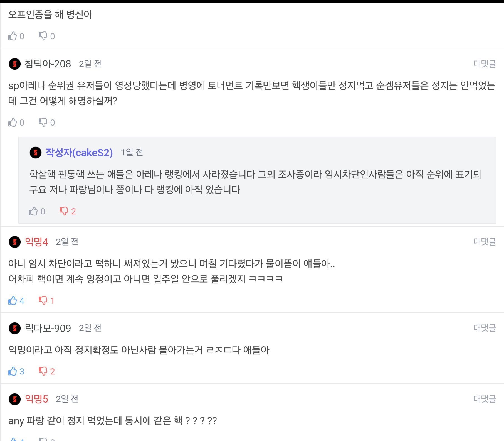
Task: Like the 릭다모-909 comment
Action: click(13, 371)
